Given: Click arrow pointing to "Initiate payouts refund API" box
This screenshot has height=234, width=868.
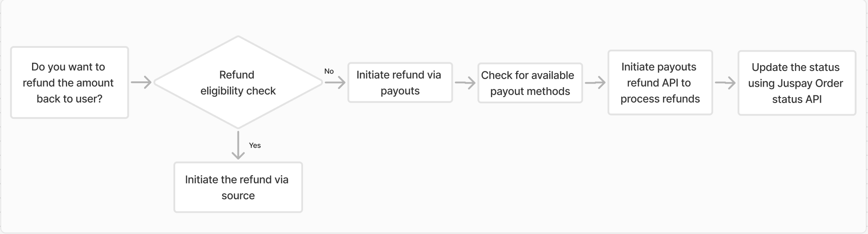Looking at the screenshot, I should coord(595,83).
